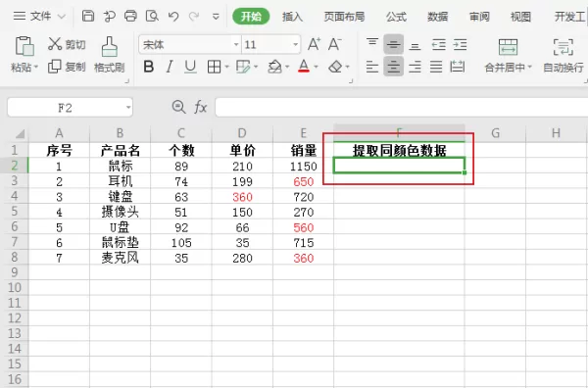This screenshot has width=588, height=388.
Task: Toggle Bold formatting
Action: 149,67
